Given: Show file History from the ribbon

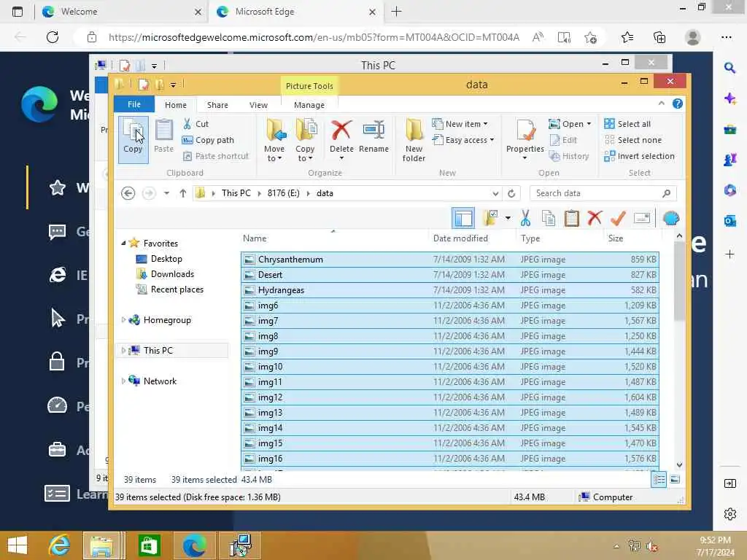Looking at the screenshot, I should (569, 156).
